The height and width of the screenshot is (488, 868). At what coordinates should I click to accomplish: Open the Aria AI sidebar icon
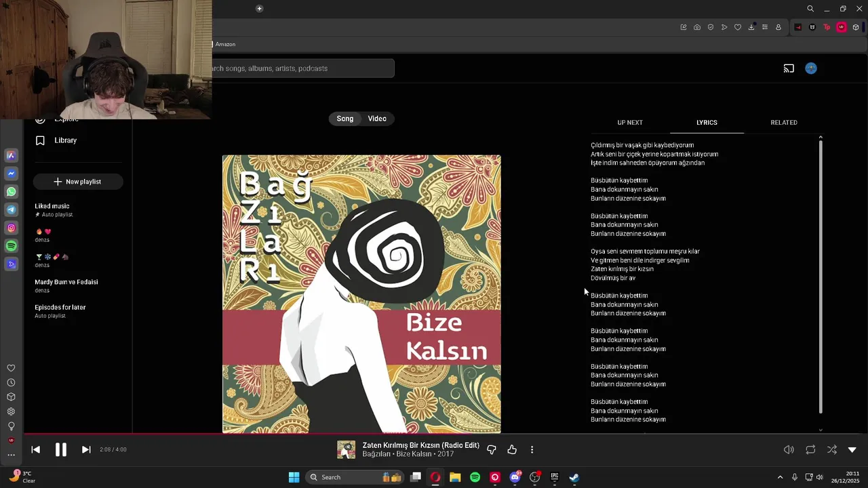coord(11,155)
